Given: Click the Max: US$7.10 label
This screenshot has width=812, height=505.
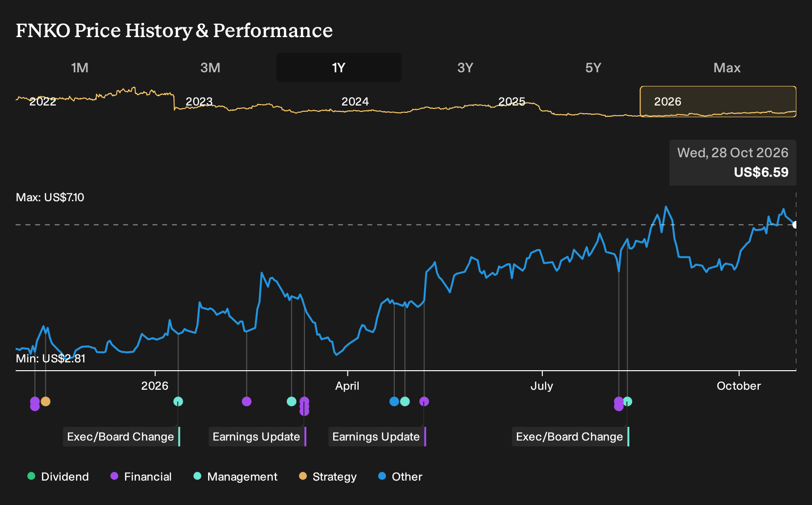Looking at the screenshot, I should click(x=50, y=197).
